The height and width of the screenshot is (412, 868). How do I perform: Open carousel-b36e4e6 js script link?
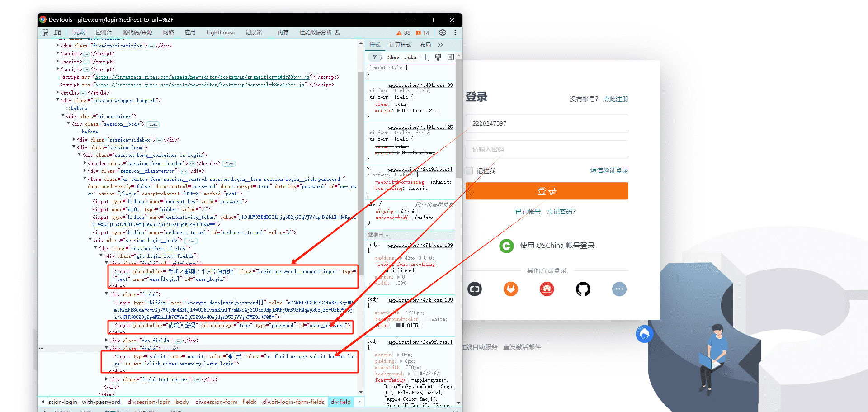pos(199,85)
